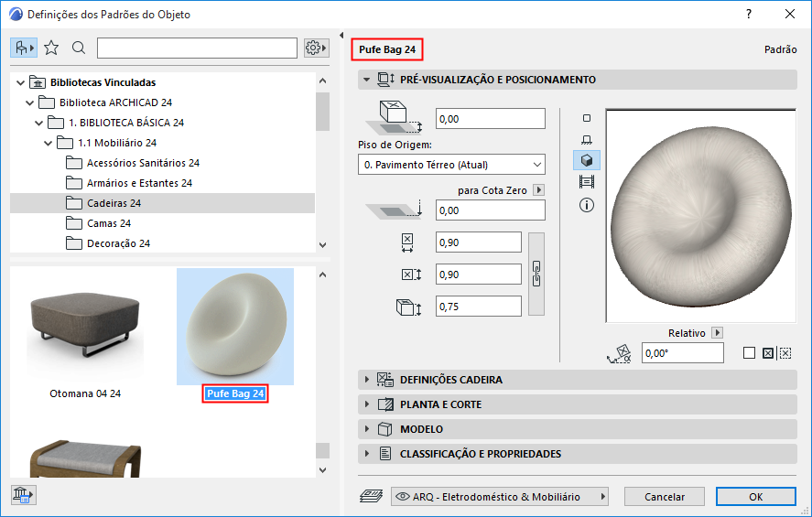Collapse library panel with small arrow

click(x=341, y=35)
